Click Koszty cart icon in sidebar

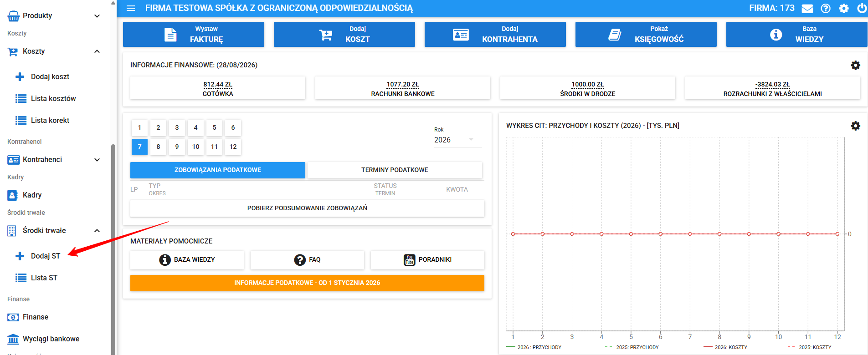pos(13,51)
